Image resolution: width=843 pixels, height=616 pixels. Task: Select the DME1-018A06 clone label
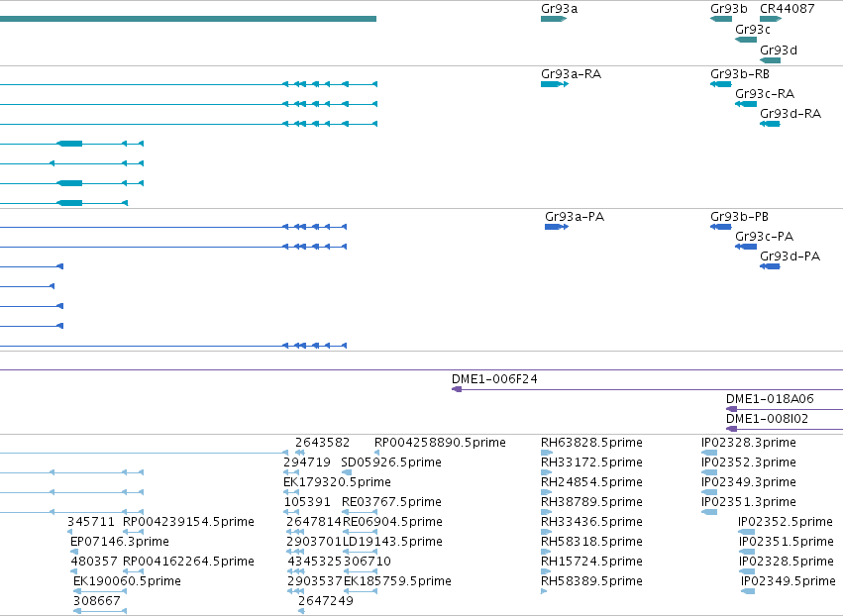click(x=770, y=399)
